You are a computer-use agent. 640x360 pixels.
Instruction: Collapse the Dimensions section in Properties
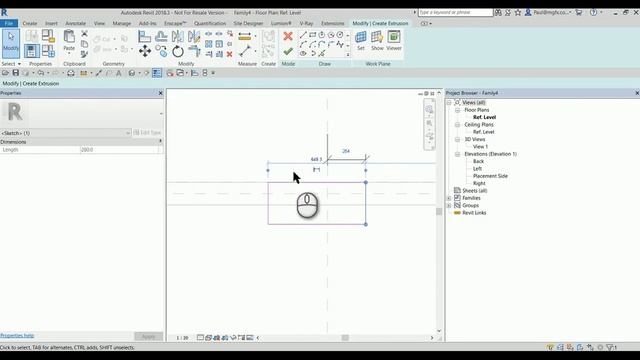(160, 141)
